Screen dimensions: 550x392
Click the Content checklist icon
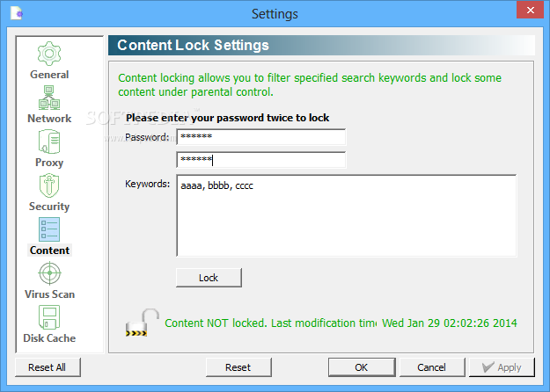(49, 229)
